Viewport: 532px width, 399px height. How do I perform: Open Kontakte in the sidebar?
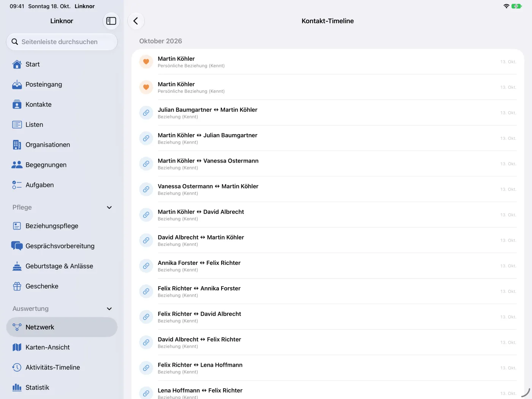[62, 104]
